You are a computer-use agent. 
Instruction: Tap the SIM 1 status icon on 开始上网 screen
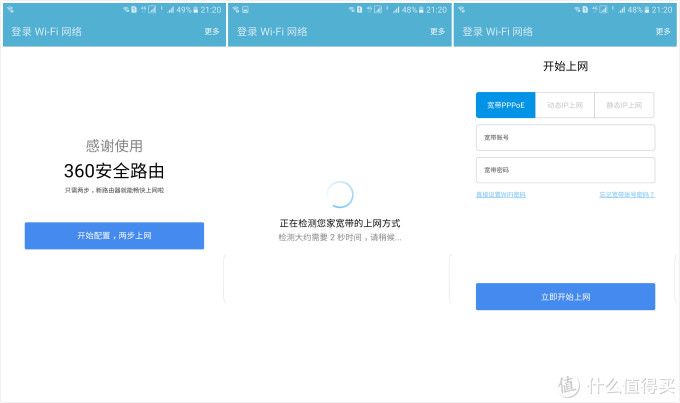click(585, 10)
